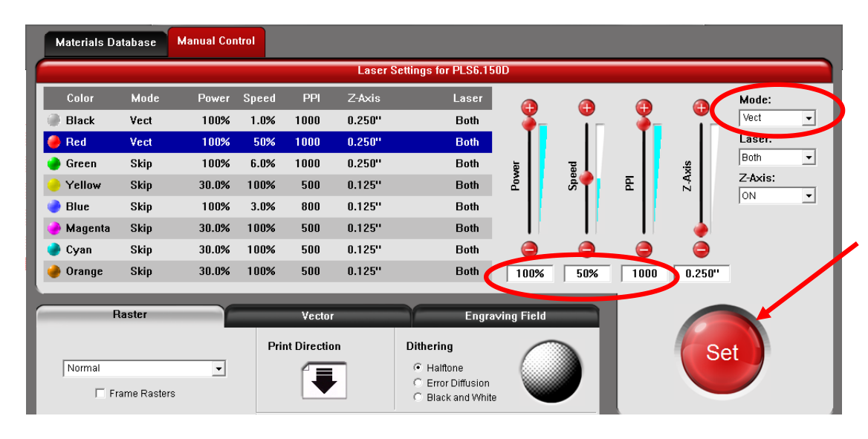Click the PPI value field showing 1000
Screen dimensions: 868x439
pos(644,273)
